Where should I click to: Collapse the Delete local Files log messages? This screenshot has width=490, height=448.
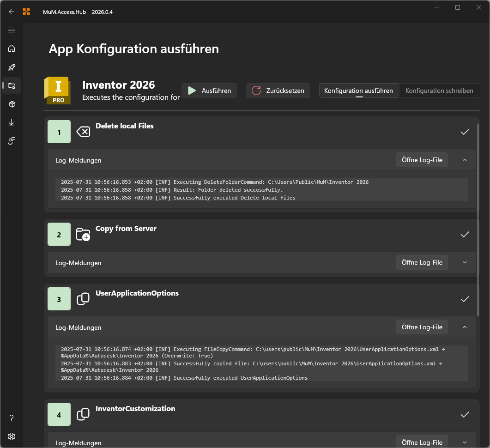tap(465, 160)
